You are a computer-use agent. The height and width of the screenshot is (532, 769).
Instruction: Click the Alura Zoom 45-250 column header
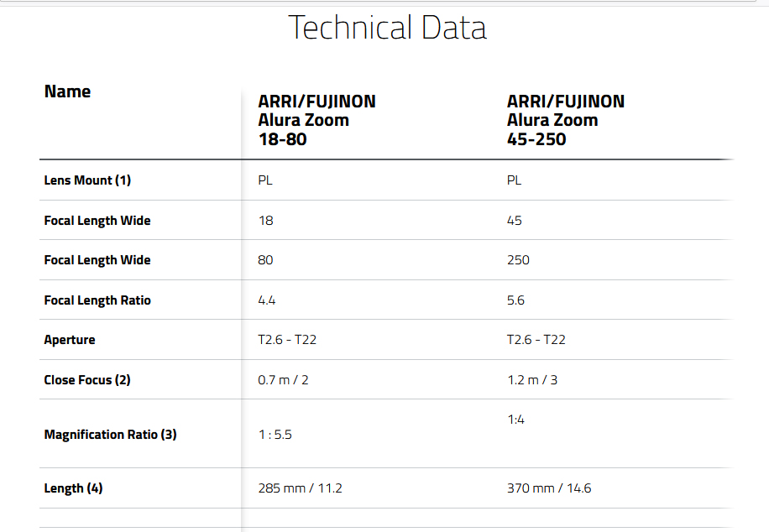[566, 120]
